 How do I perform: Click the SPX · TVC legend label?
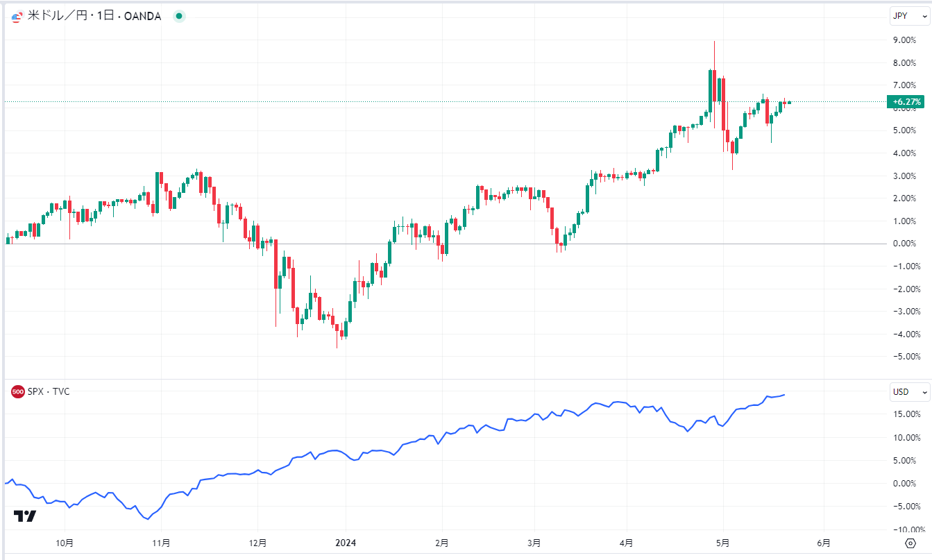(49, 392)
